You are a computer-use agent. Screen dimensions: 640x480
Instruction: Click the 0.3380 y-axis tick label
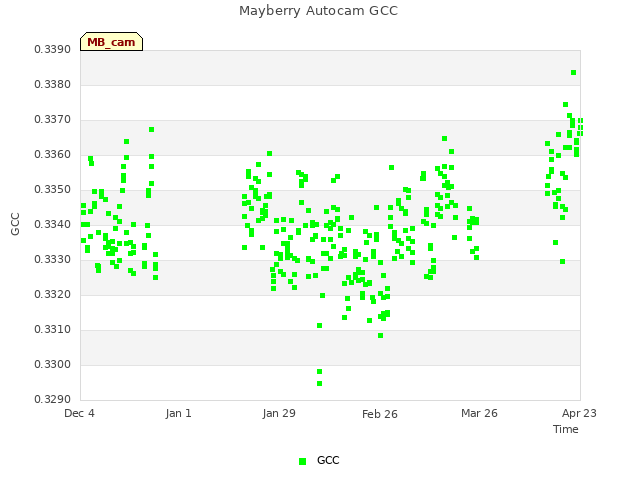53,84
